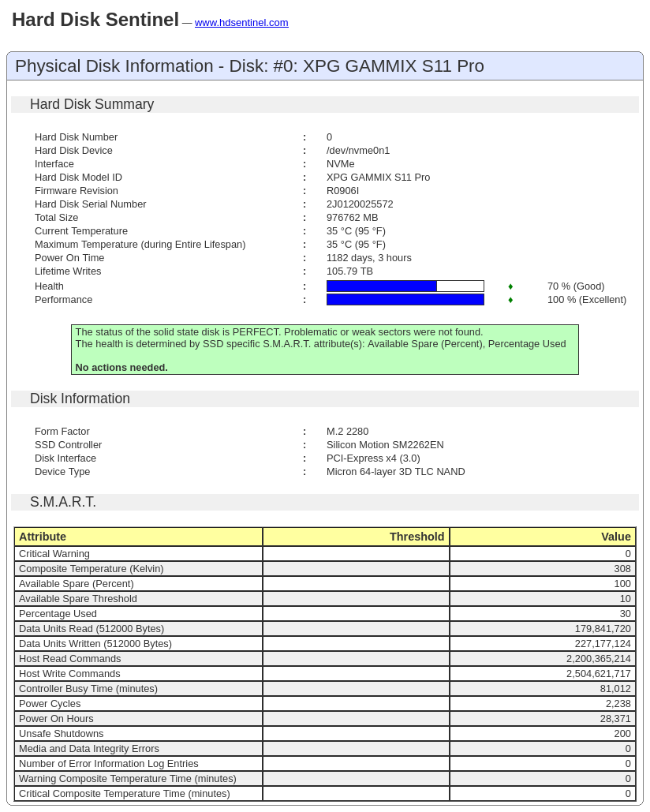
Task: Select the total size 976762 MB
Action: point(352,218)
